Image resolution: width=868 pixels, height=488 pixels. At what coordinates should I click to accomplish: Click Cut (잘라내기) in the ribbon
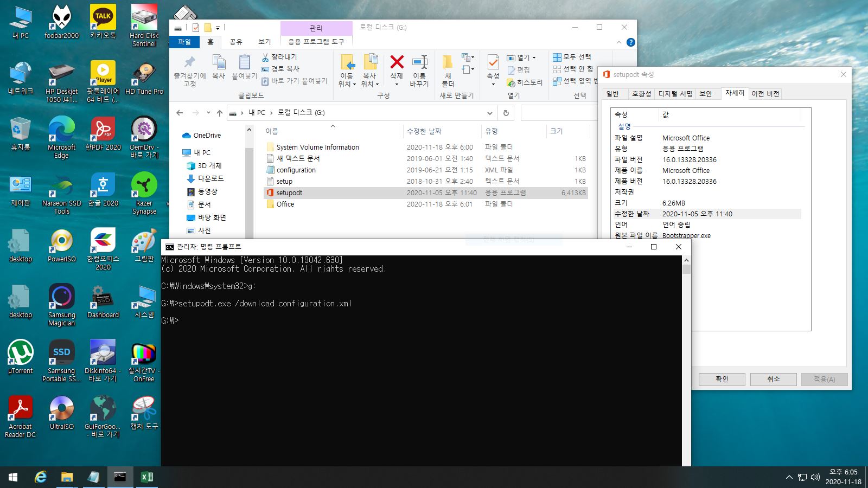tap(279, 57)
